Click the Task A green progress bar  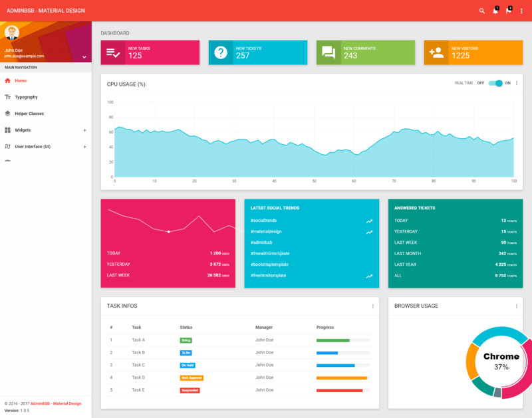pos(332,340)
